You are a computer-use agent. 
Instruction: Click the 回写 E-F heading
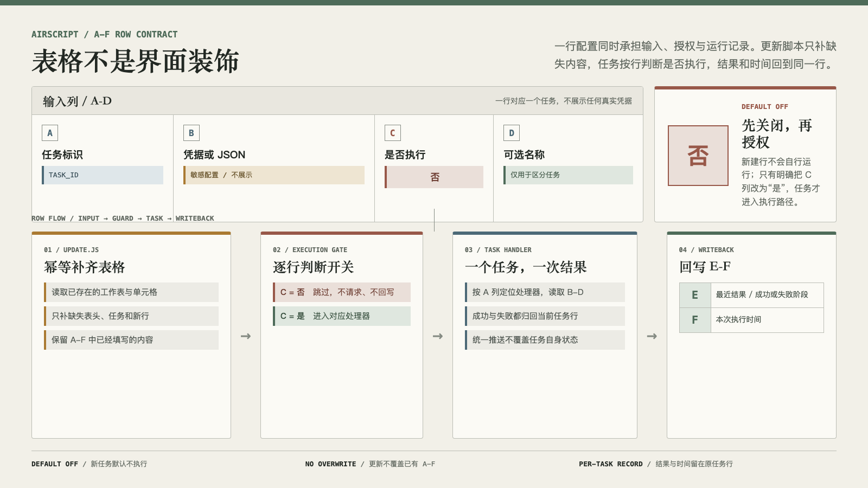pos(705,267)
